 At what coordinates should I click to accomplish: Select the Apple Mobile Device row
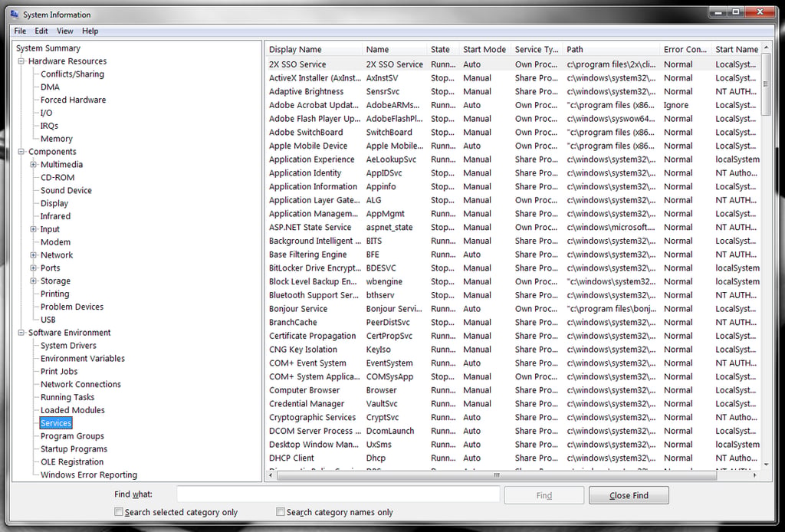pos(513,146)
